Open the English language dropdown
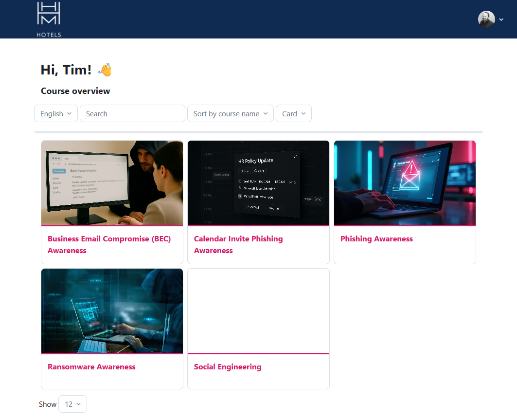The width and height of the screenshot is (517, 420). coord(56,113)
